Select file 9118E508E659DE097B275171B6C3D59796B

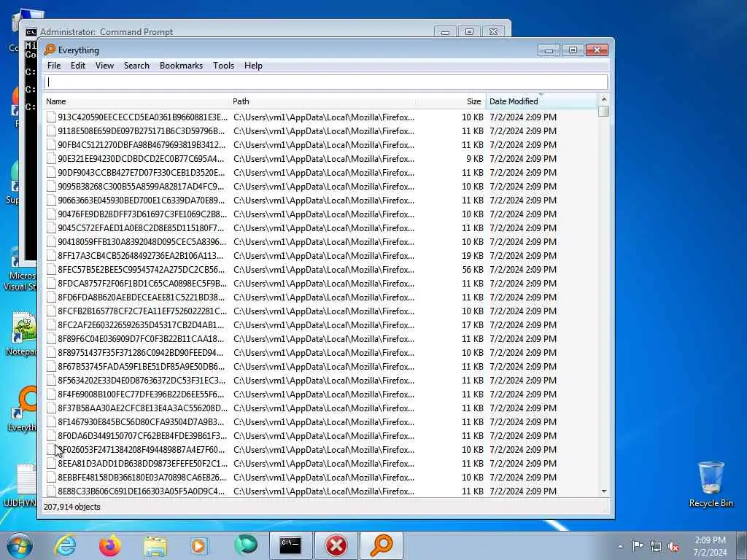tap(141, 131)
